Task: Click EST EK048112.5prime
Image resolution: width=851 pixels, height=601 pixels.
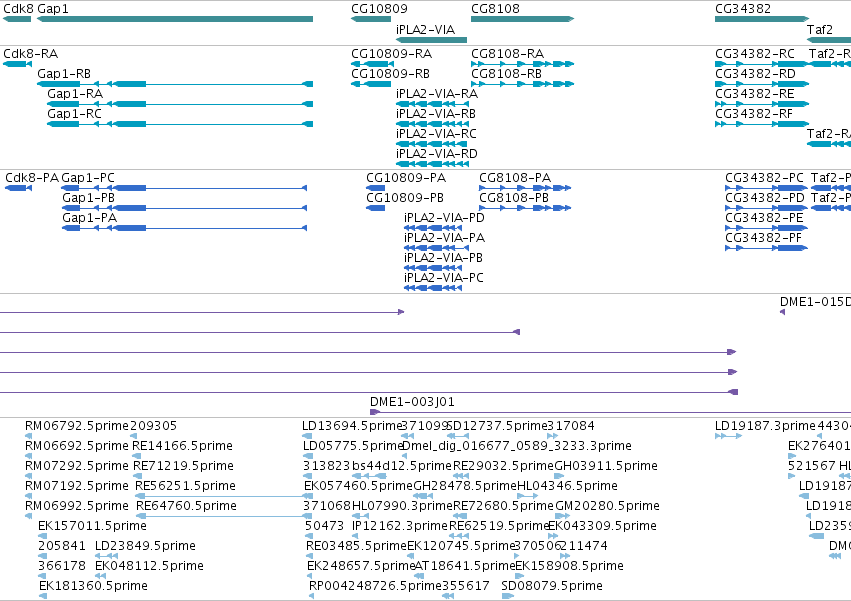Action: pos(149,566)
